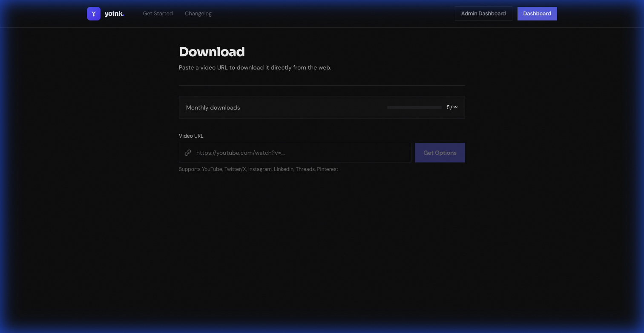Go to the Dashboard
This screenshot has width=644, height=333.
click(x=537, y=13)
